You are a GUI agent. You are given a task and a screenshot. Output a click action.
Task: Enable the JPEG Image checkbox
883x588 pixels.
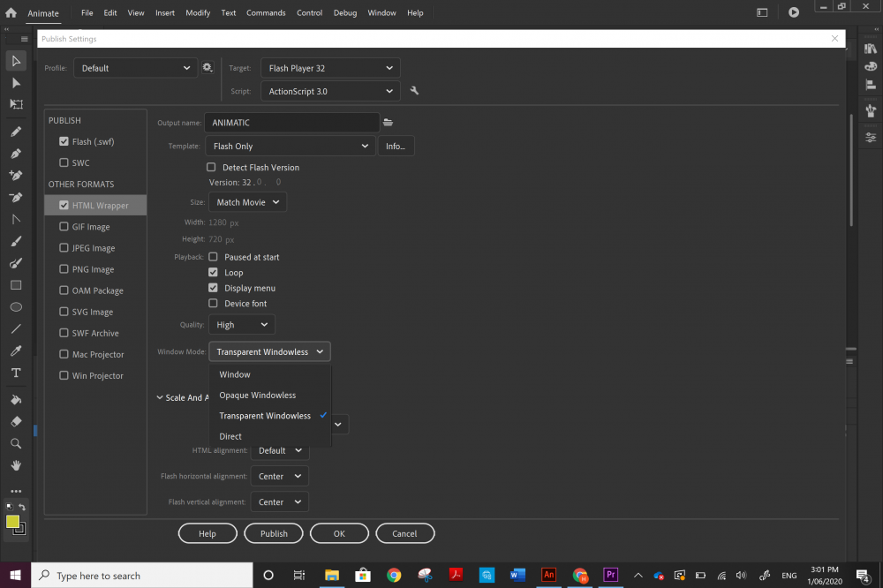point(64,248)
